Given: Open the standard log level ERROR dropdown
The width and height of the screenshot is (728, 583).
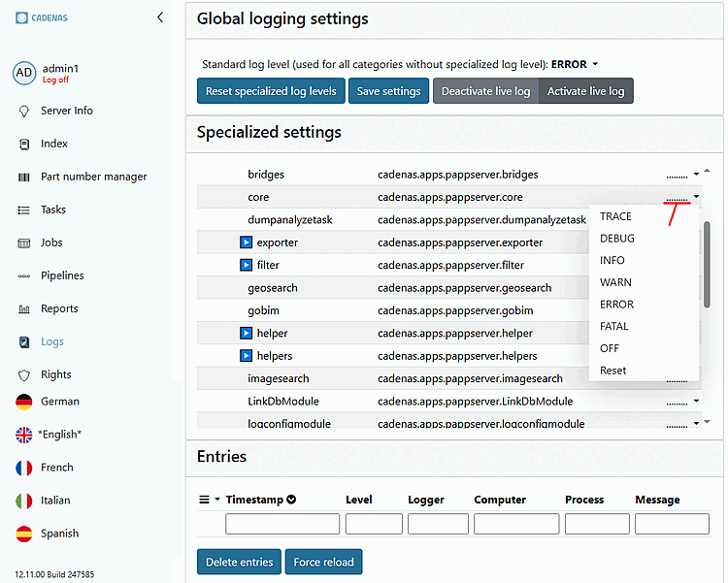Looking at the screenshot, I should (575, 64).
